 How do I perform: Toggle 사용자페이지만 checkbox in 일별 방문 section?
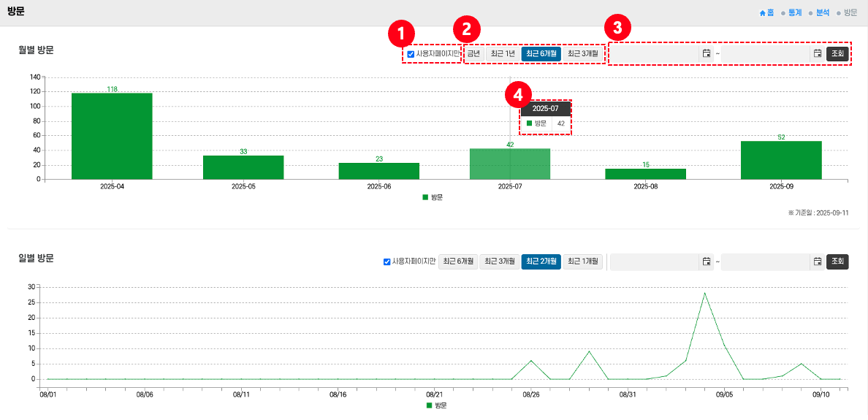click(x=387, y=262)
